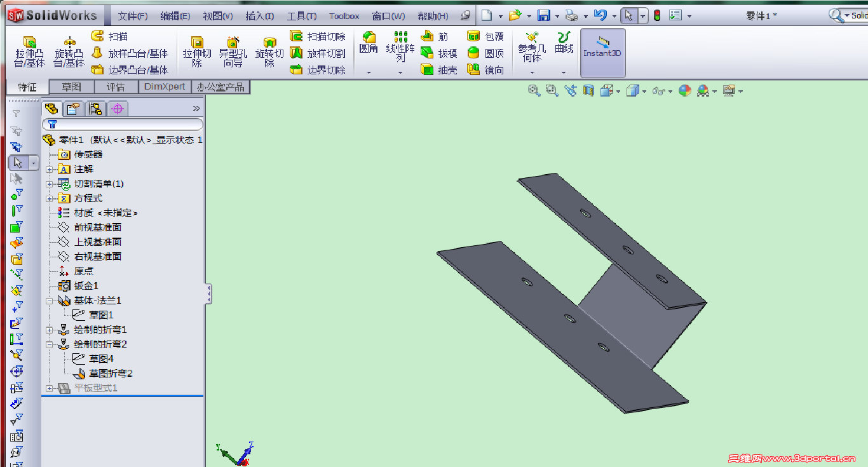Expand the 平板型式1 tree node
The height and width of the screenshot is (467, 868).
(x=49, y=388)
